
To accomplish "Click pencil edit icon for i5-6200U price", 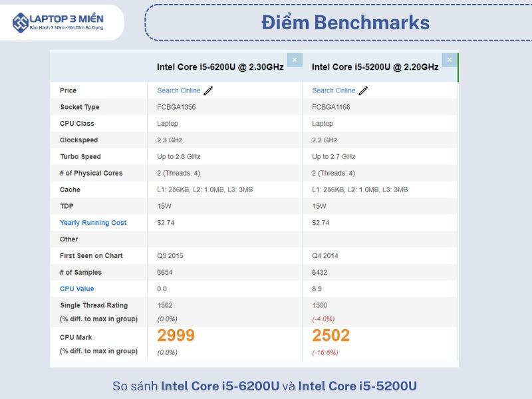I will coord(209,90).
